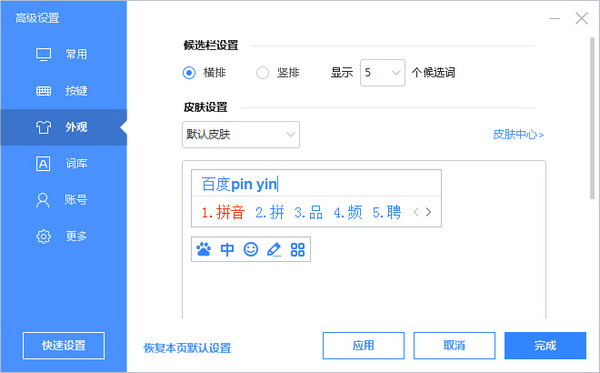This screenshot has width=600, height=373.
Task: Click the 完成 finish button
Action: click(x=545, y=346)
